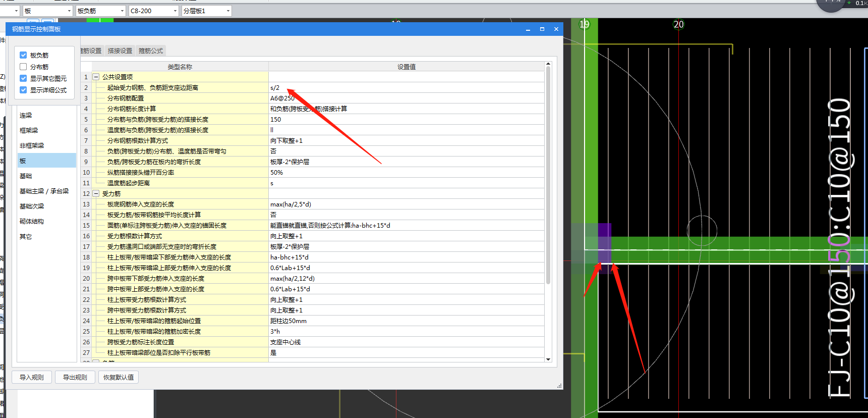This screenshot has height=418, width=868.
Task: Close the 钢筋显示控制面板 dialog window
Action: (556, 29)
